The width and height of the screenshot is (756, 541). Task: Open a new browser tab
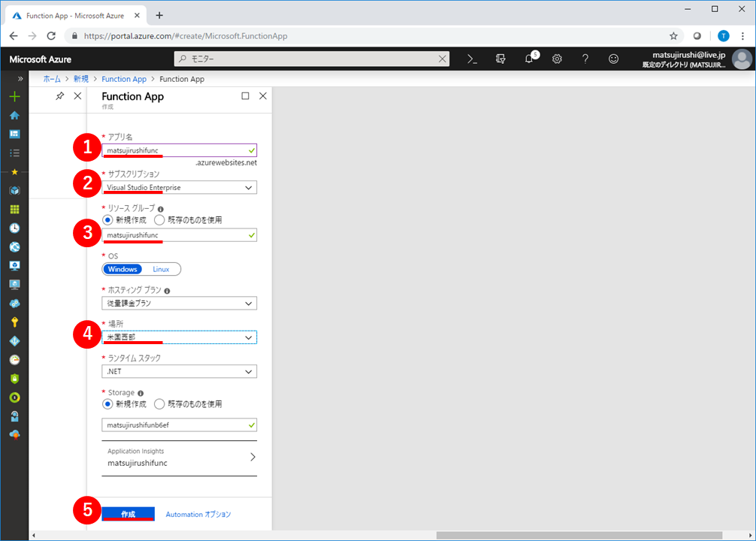coord(159,16)
